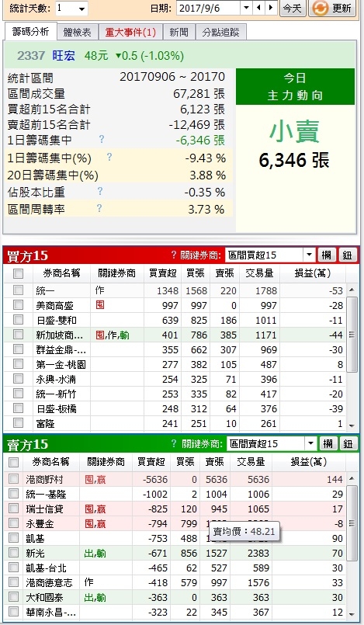Screen dimensions: 364x625
Task: Sort sellers table by 交易量 column
Action: (x=251, y=462)
